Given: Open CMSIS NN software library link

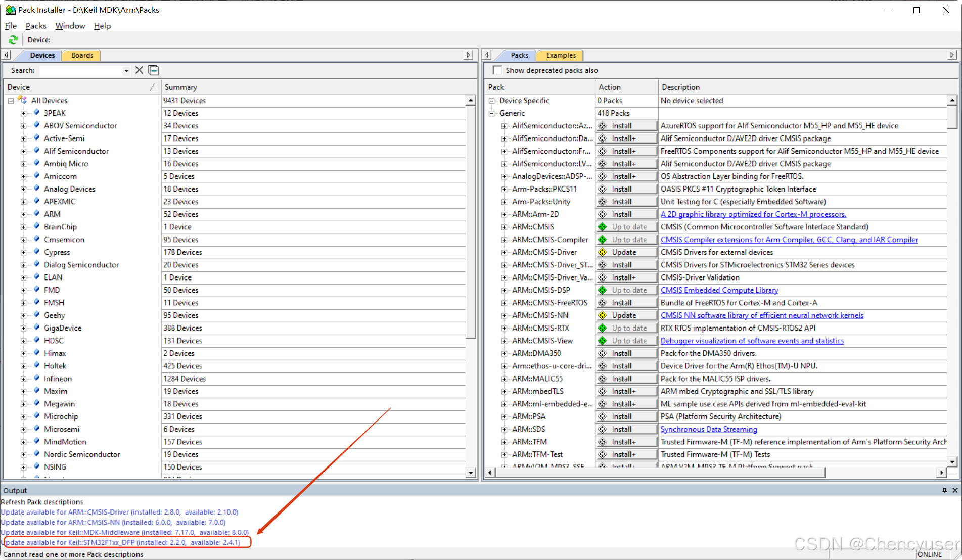Looking at the screenshot, I should coord(762,315).
